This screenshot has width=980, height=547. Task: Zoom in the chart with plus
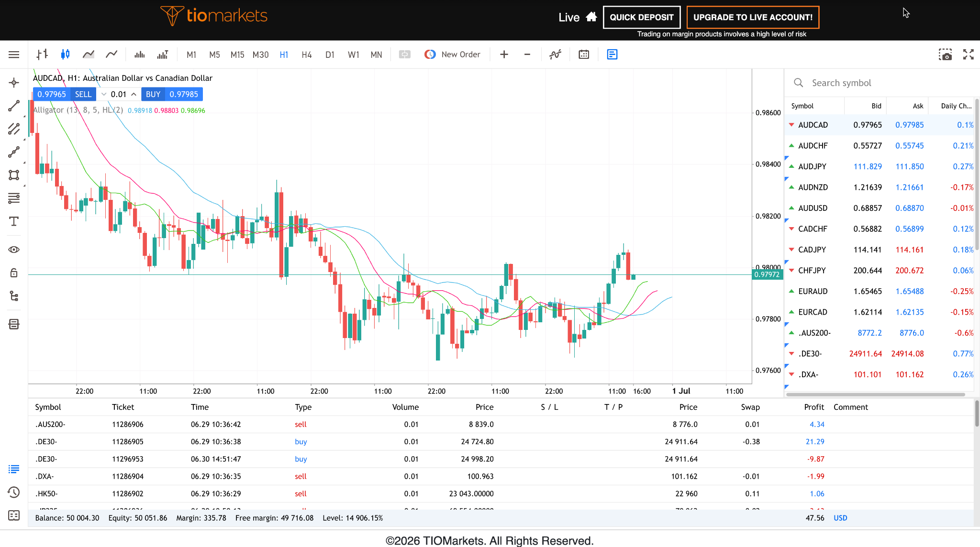tap(504, 55)
